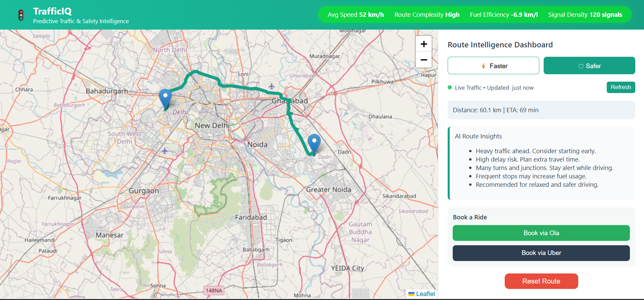Book a ride via Ola
Image resolution: width=644 pixels, height=300 pixels.
[x=541, y=233]
